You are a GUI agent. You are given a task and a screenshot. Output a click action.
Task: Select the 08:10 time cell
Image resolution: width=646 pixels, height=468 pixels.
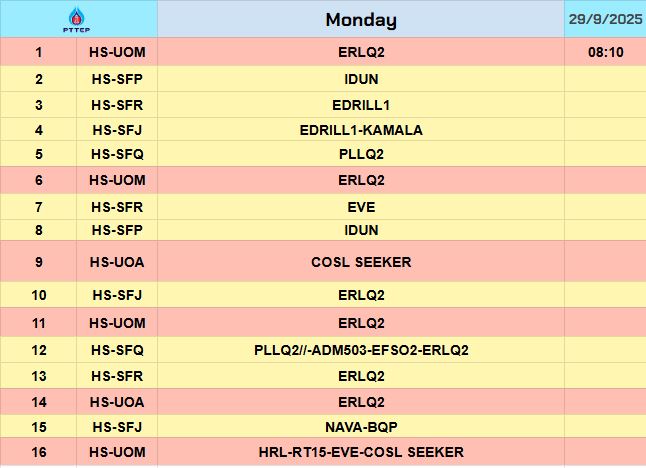[605, 52]
